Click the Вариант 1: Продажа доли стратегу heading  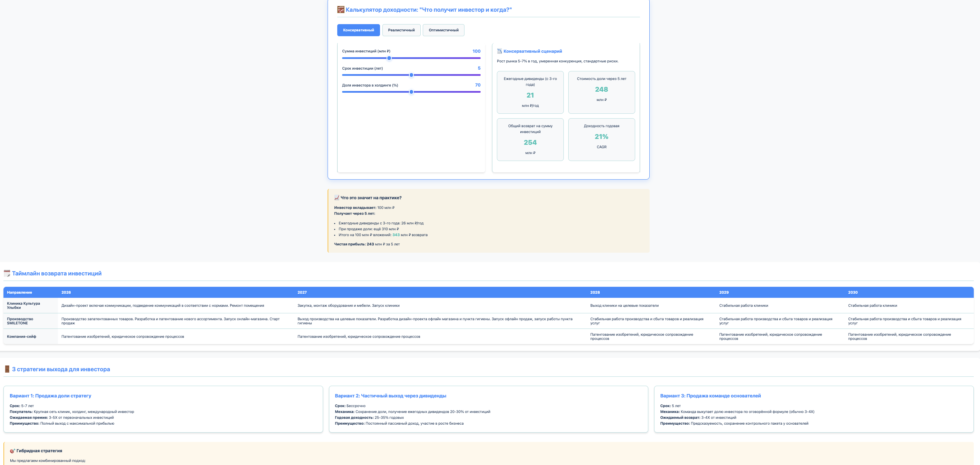coord(50,396)
